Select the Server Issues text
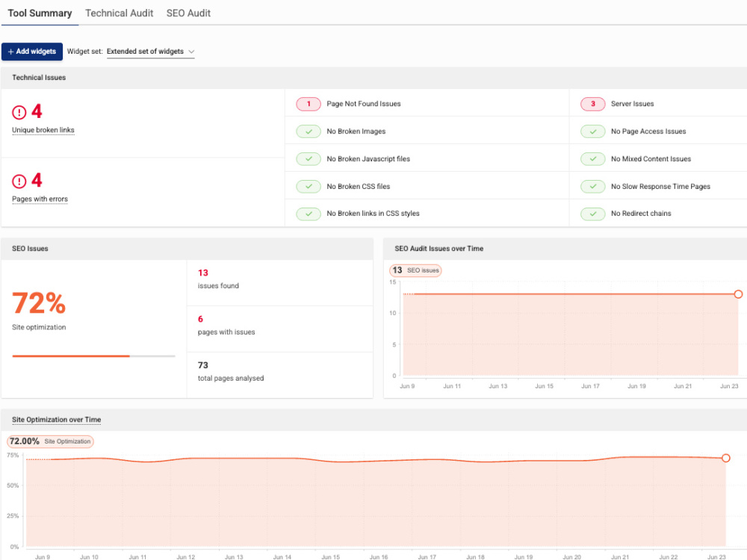The width and height of the screenshot is (747, 560). point(632,104)
